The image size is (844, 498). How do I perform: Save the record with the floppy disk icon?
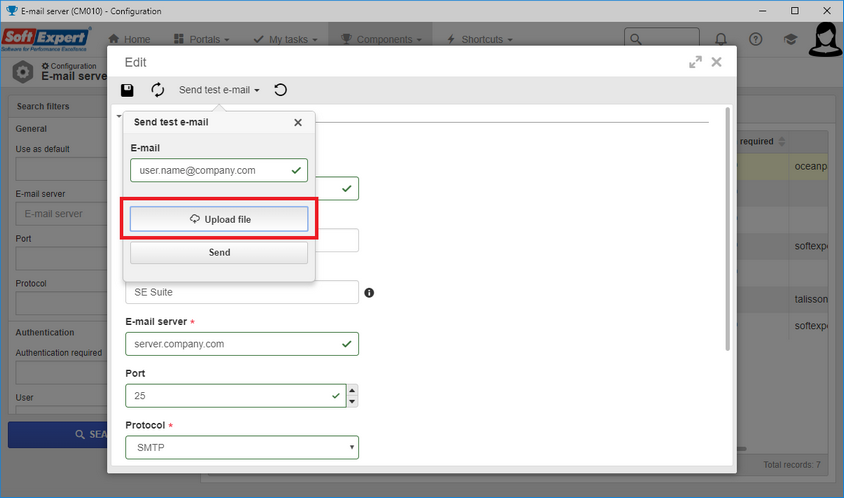127,90
